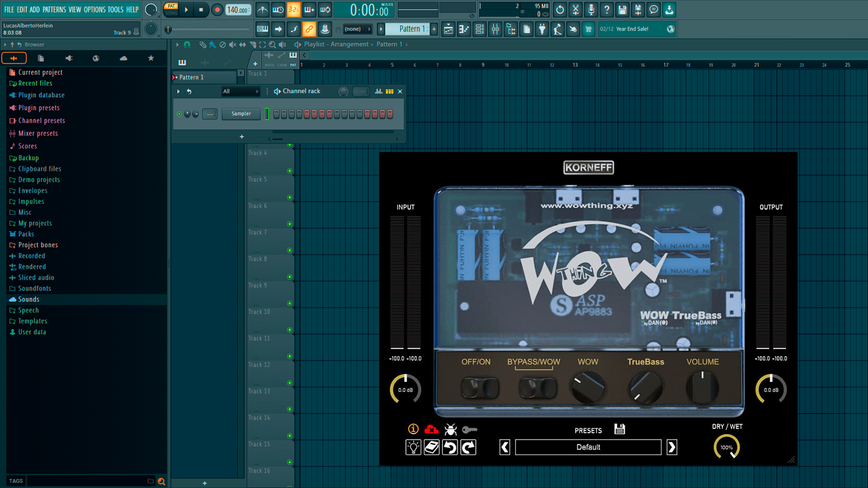Click the plugin redo arrow icon
Screen dimensions: 868x488
tap(468, 447)
